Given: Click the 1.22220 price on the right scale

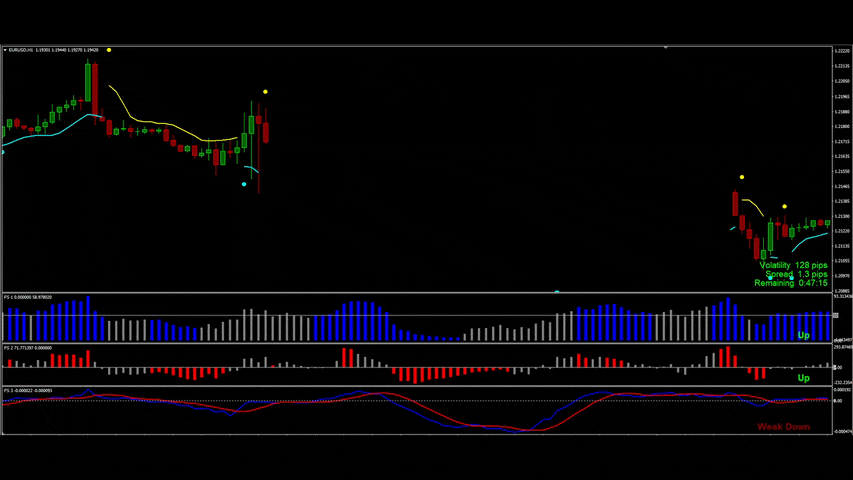Looking at the screenshot, I should [x=841, y=52].
